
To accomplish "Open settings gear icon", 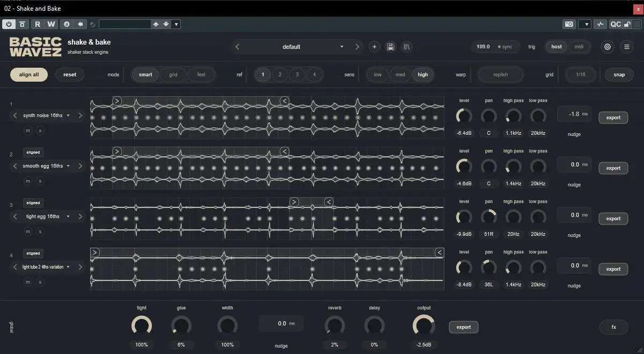I will [608, 47].
